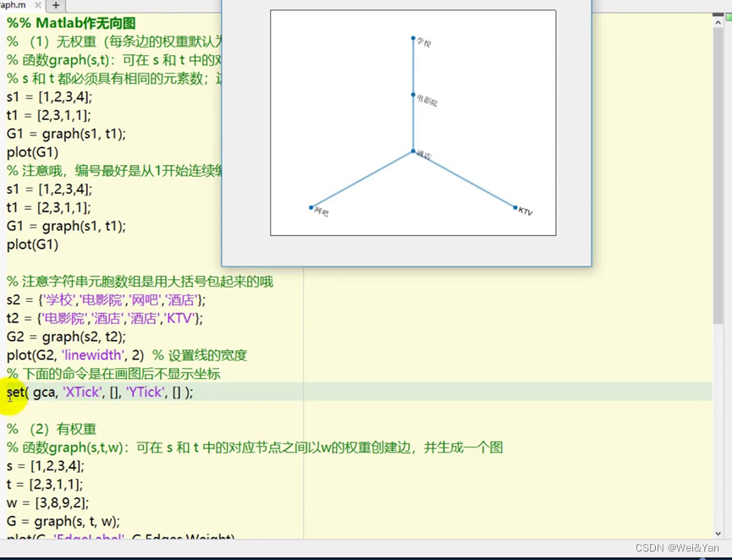Click the comment line % (2) 有权重
The height and width of the screenshot is (560, 732).
coord(51,429)
